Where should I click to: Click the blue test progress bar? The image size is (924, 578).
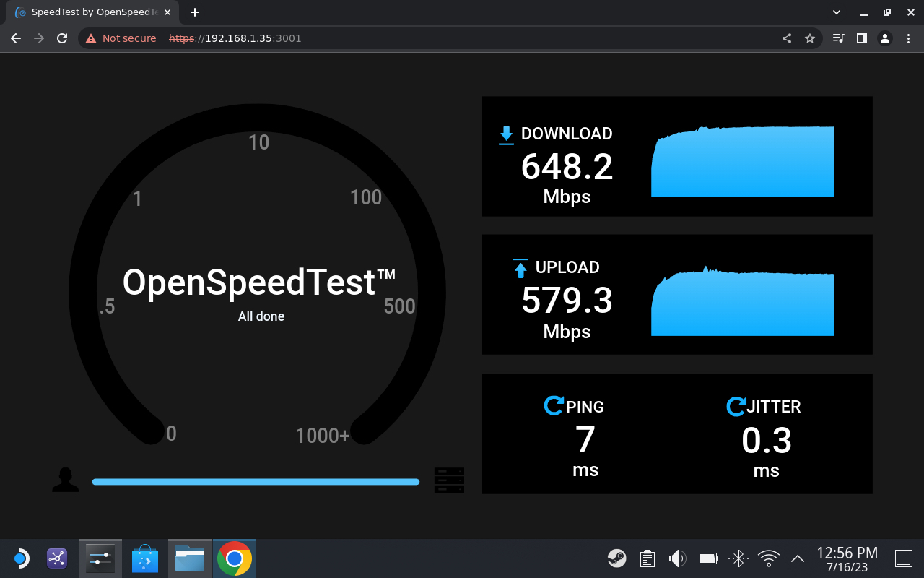[x=256, y=481]
